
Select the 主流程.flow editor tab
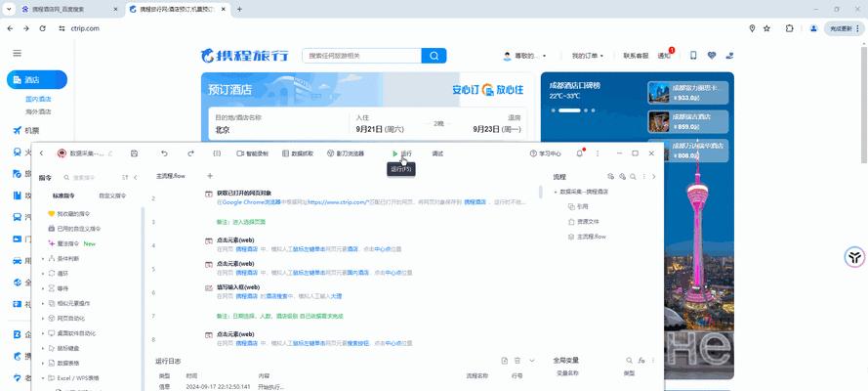171,176
